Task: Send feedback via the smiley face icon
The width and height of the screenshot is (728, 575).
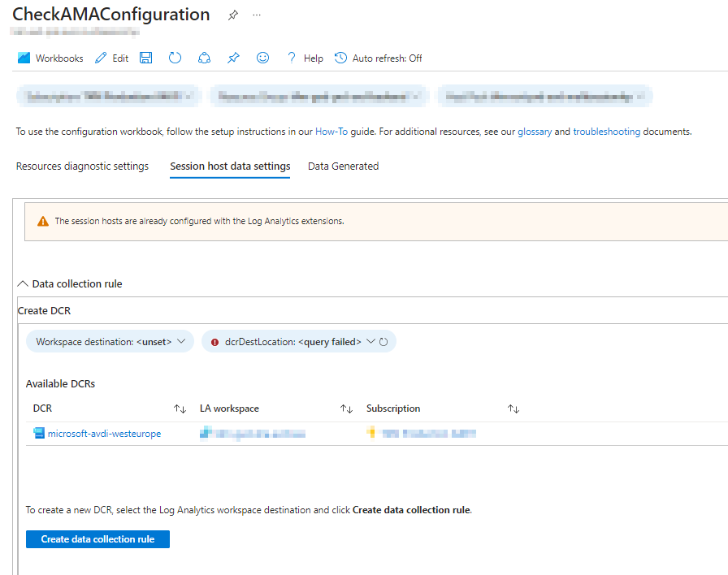Action: click(262, 58)
